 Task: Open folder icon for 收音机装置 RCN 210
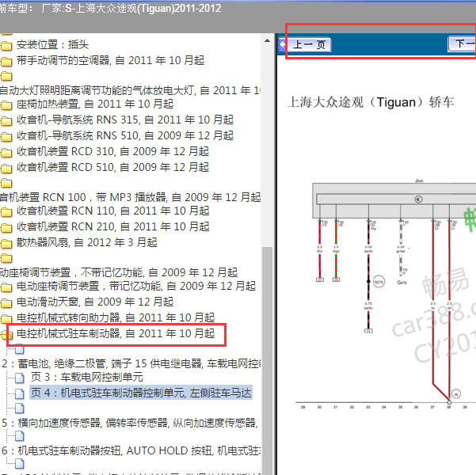coord(6,228)
